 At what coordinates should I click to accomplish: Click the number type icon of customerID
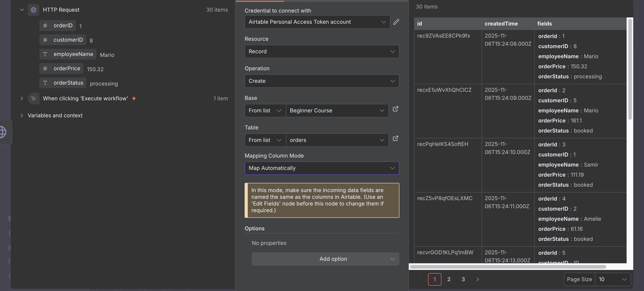click(x=45, y=40)
